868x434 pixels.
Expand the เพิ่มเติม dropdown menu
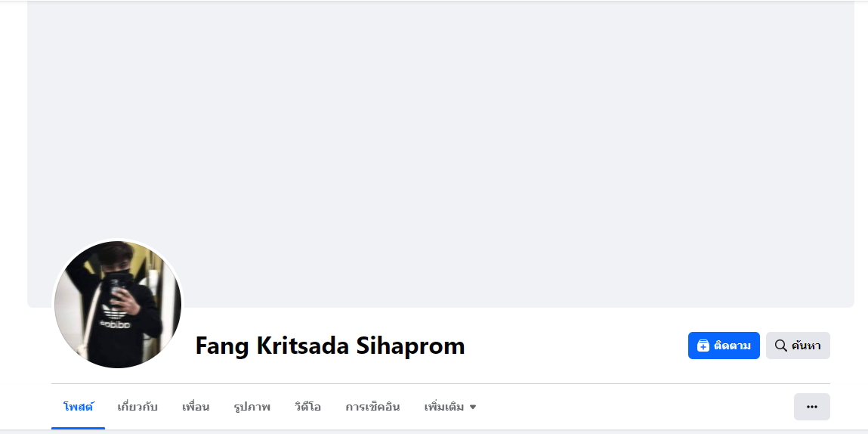(450, 407)
